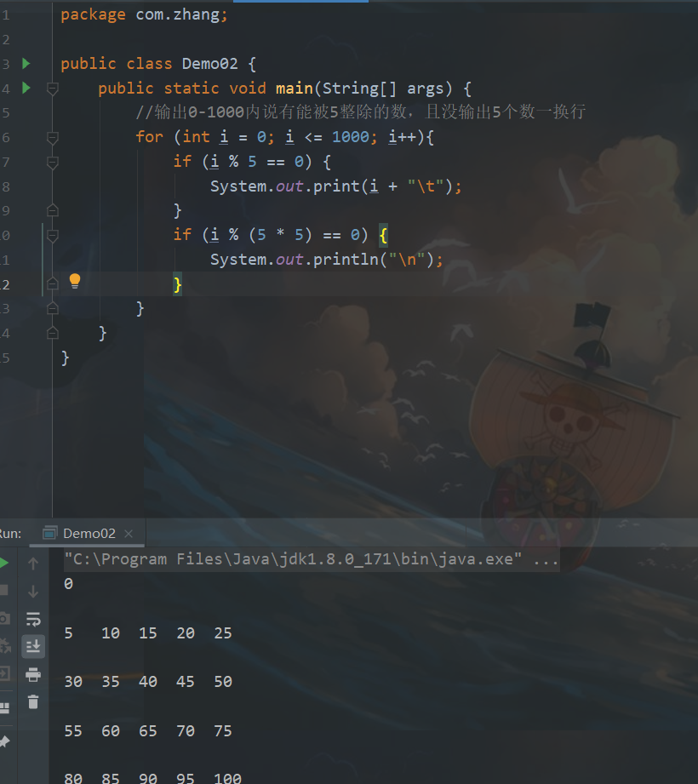Click console output value 65
Image resolution: width=698 pixels, height=784 pixels.
[148, 731]
